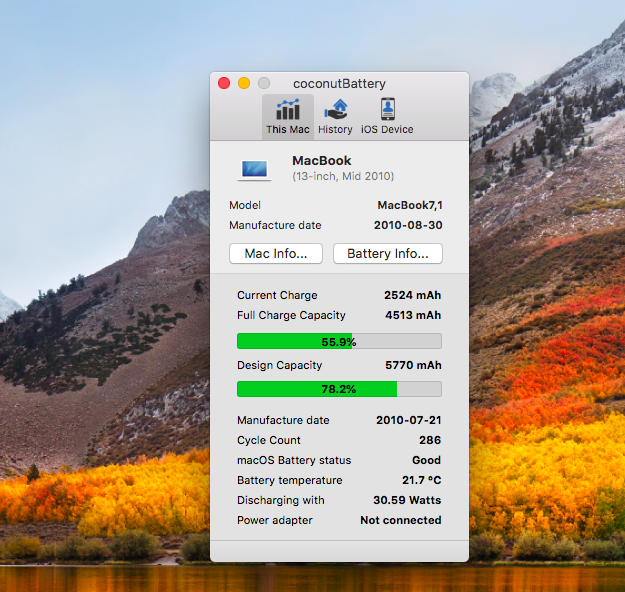Image resolution: width=625 pixels, height=592 pixels.
Task: Click the 5770 mAh design capacity value
Action: point(413,365)
